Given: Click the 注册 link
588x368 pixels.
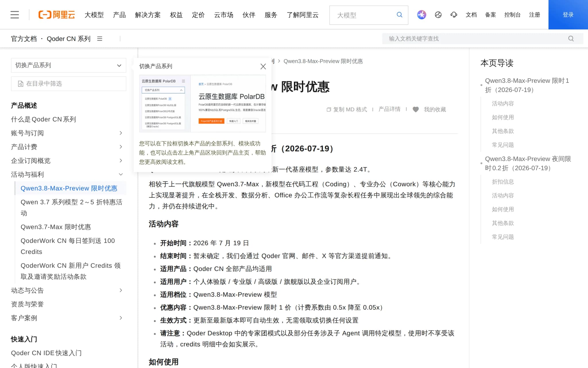Looking at the screenshot, I should click(534, 15).
